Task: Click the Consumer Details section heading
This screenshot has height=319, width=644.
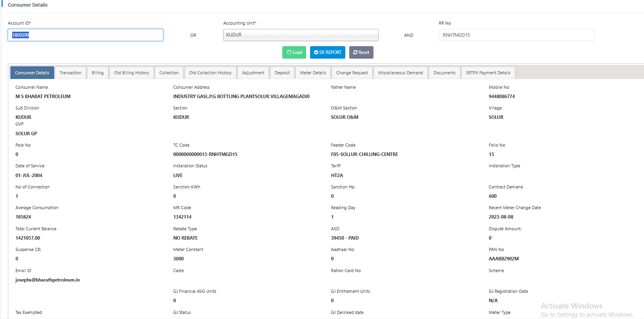Action: pyautogui.click(x=28, y=5)
